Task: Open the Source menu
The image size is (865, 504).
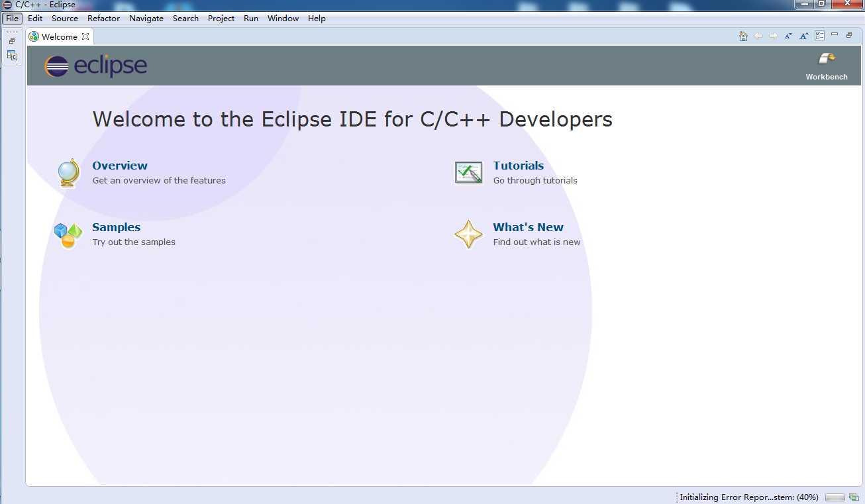Action: click(65, 19)
